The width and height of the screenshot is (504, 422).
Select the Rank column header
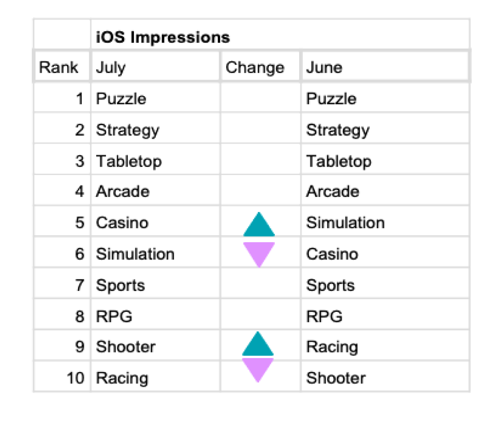pyautogui.click(x=62, y=67)
